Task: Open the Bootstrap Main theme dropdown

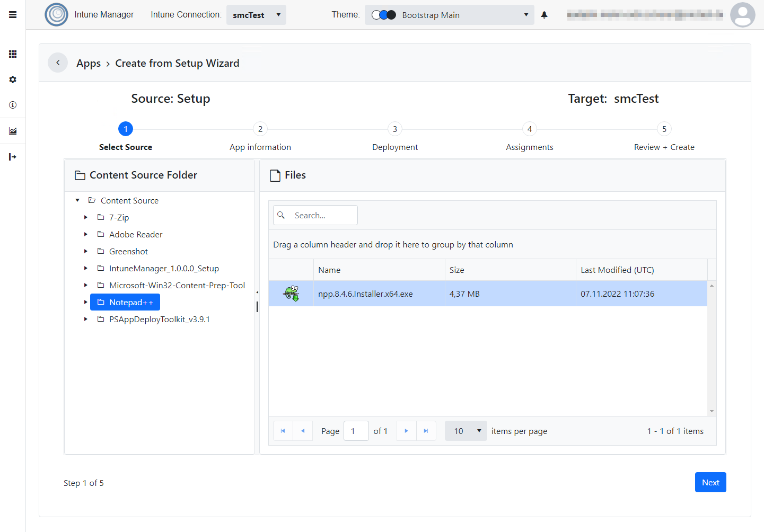Action: coord(450,15)
